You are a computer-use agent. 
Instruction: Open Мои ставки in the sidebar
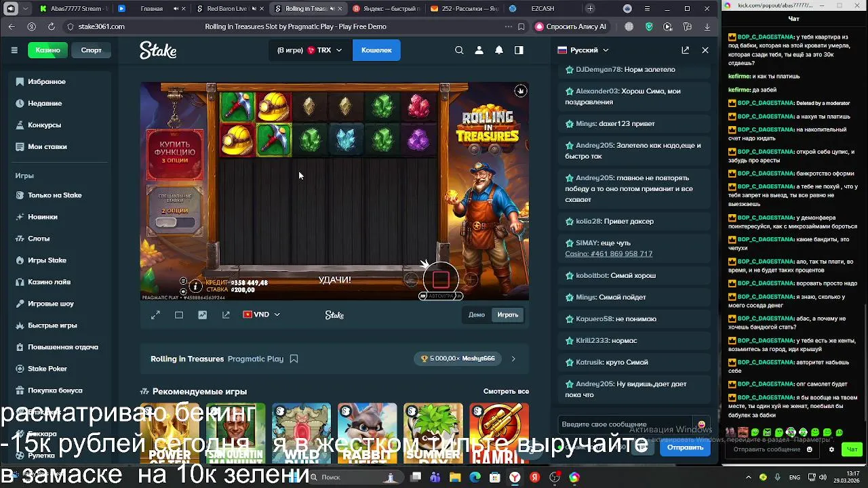click(60, 146)
